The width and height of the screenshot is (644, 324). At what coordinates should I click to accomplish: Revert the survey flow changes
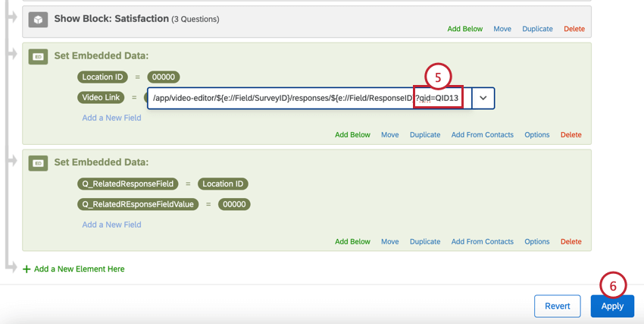click(558, 307)
